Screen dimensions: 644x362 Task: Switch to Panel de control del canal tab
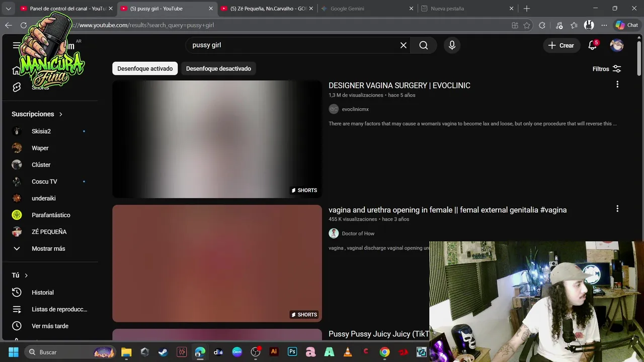pos(67,9)
